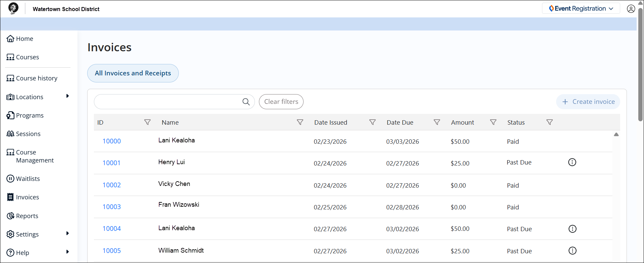Open Invoices in sidebar
This screenshot has width=644, height=263.
point(23,197)
